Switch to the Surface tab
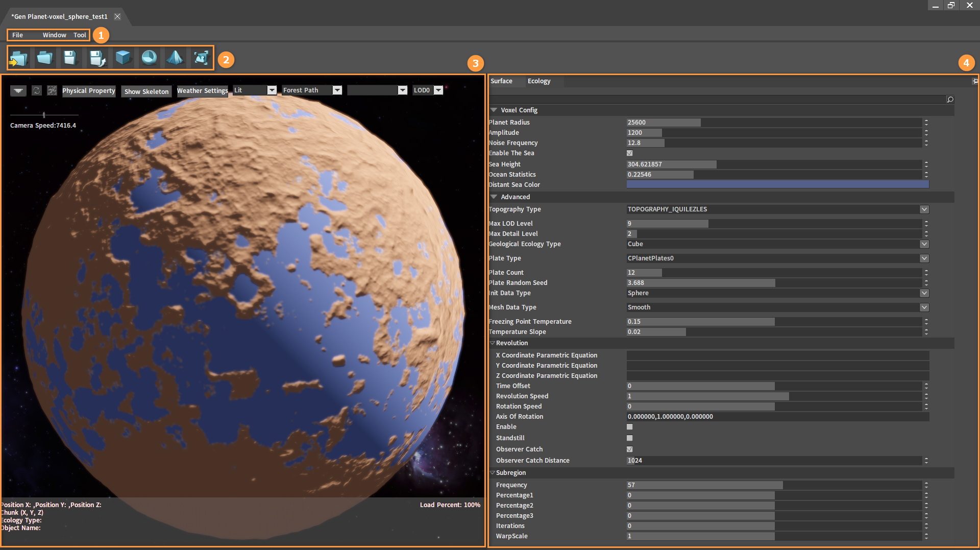 click(501, 81)
